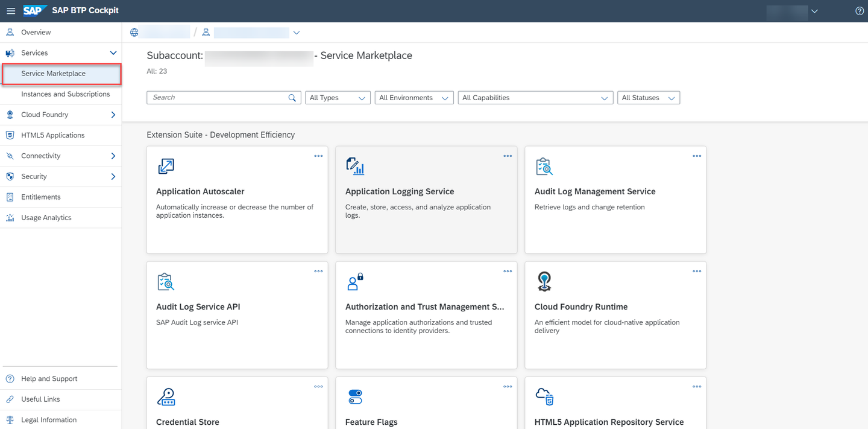
Task: Click the Audit Log Management Service icon
Action: pos(544,167)
